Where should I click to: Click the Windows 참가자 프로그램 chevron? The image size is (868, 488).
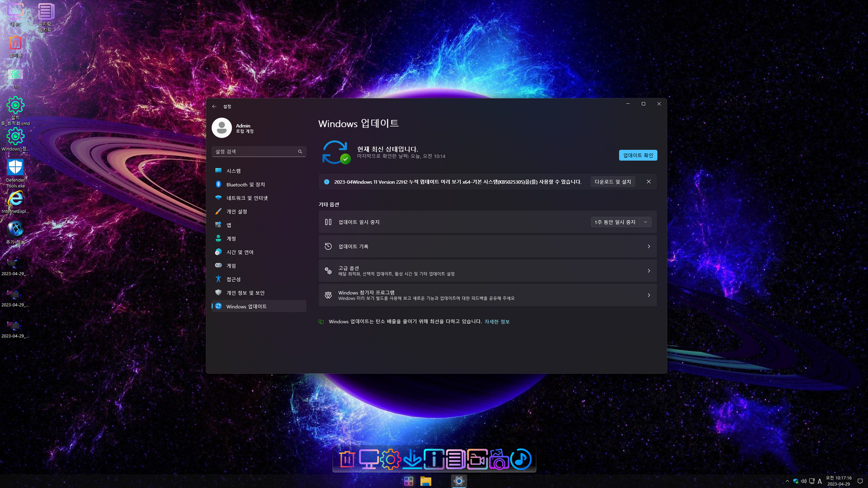point(649,296)
